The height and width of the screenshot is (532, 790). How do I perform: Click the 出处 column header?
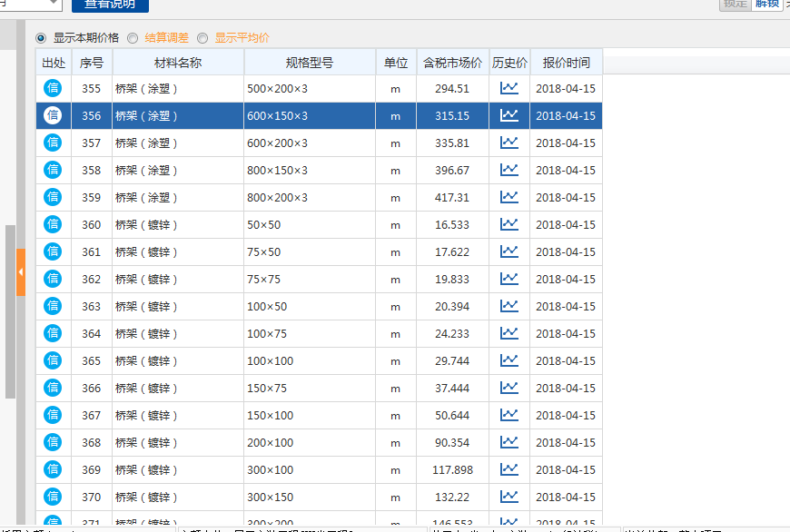click(x=54, y=63)
